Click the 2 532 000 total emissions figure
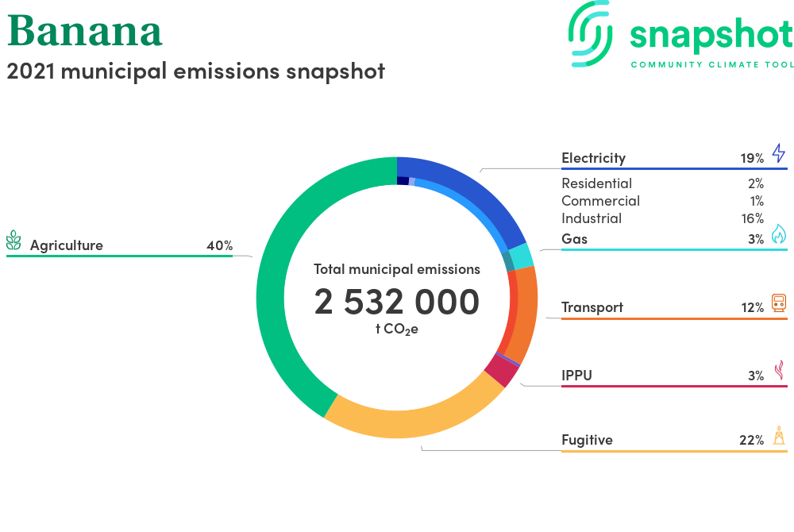This screenshot has height=532, width=794. (396, 302)
